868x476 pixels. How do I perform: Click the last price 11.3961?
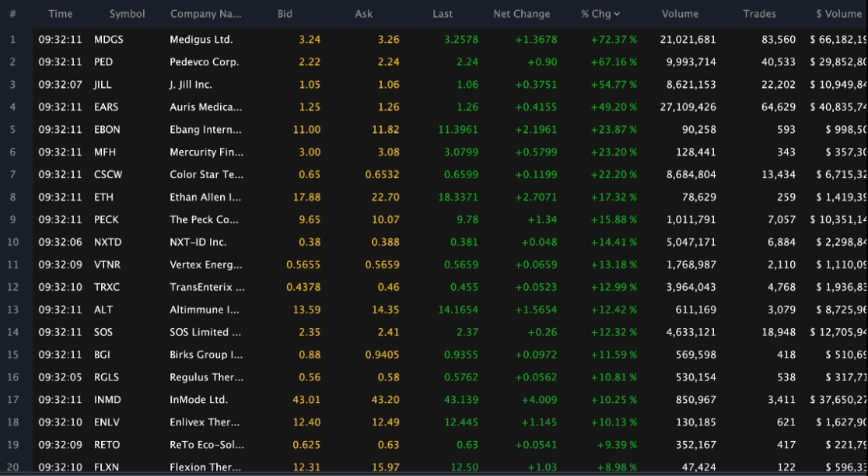pos(458,130)
